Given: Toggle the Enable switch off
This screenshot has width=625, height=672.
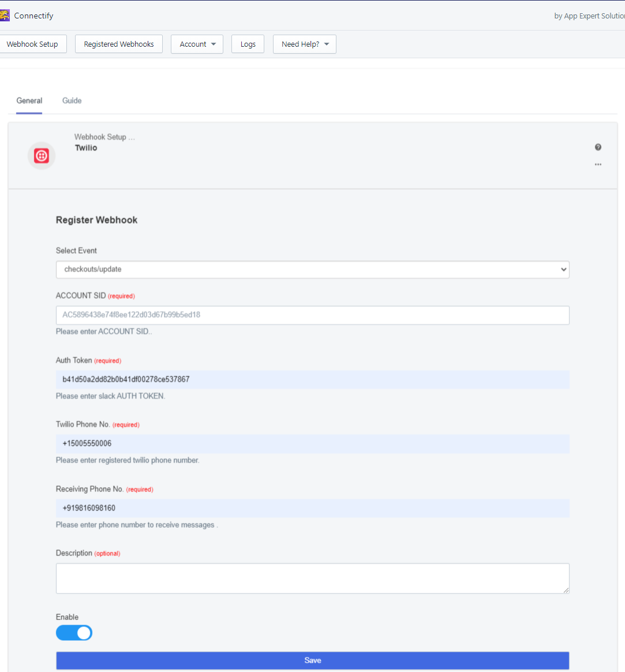Looking at the screenshot, I should (74, 633).
